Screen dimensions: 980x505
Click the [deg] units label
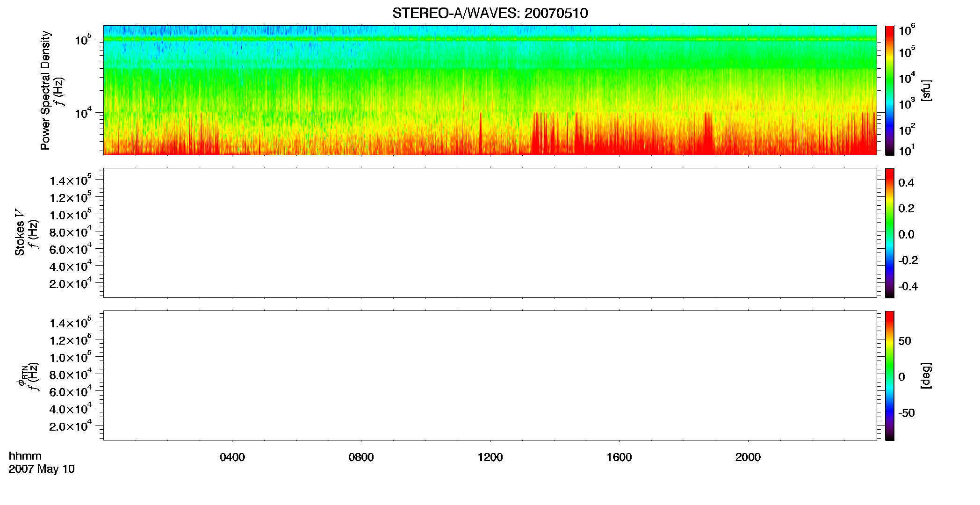point(926,375)
